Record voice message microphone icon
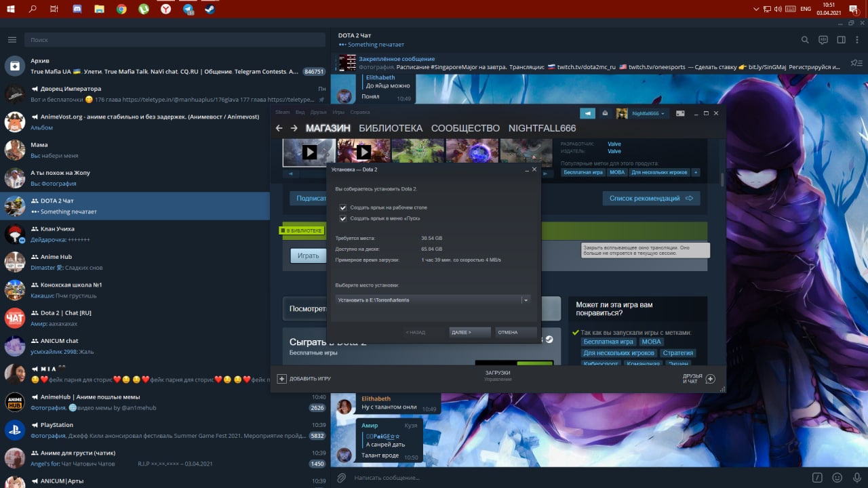The height and width of the screenshot is (488, 868). [x=856, y=478]
